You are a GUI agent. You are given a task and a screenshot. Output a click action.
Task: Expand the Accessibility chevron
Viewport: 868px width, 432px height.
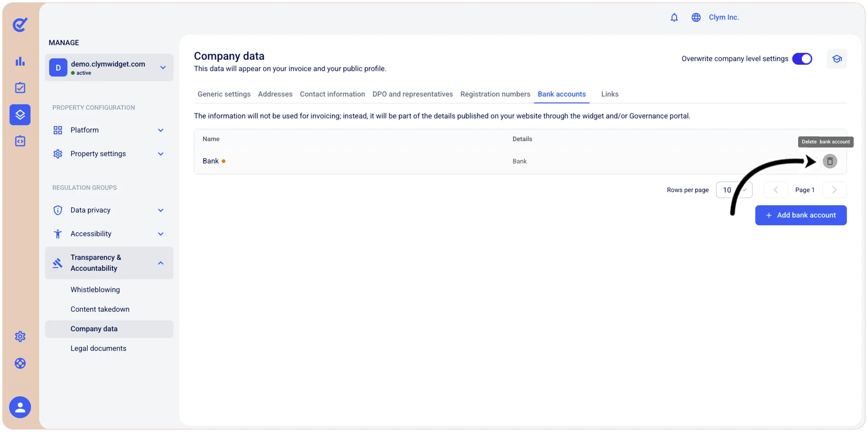161,234
